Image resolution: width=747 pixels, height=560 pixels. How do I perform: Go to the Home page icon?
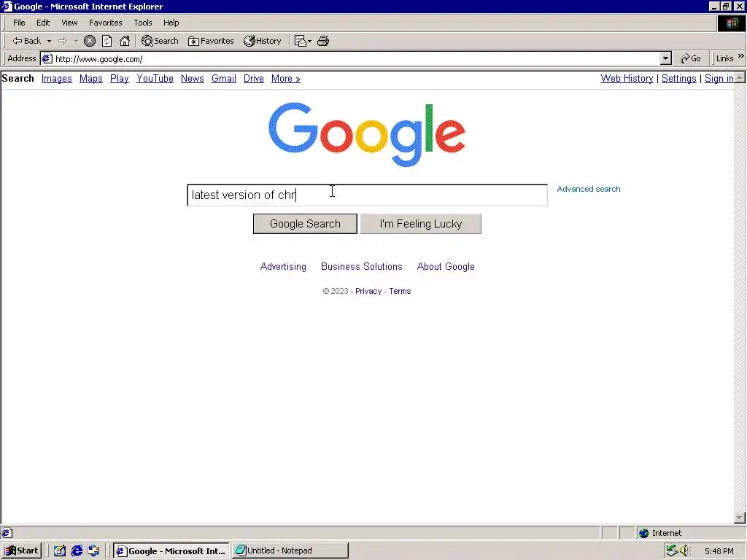point(125,41)
